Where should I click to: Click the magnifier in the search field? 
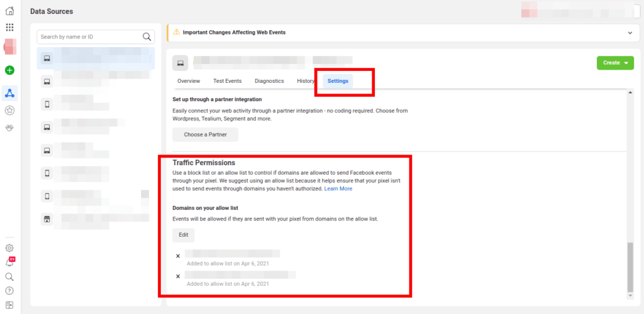147,37
